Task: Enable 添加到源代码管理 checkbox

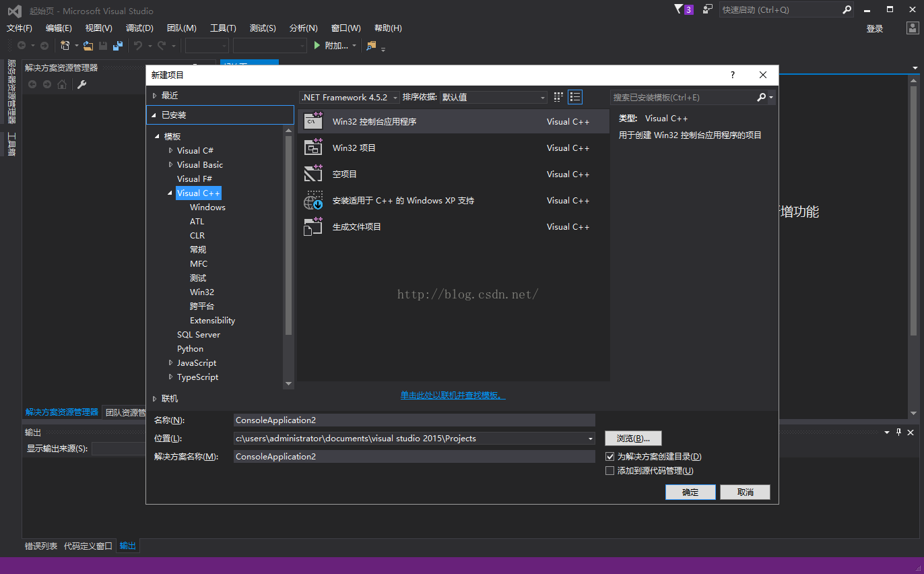Action: tap(610, 471)
